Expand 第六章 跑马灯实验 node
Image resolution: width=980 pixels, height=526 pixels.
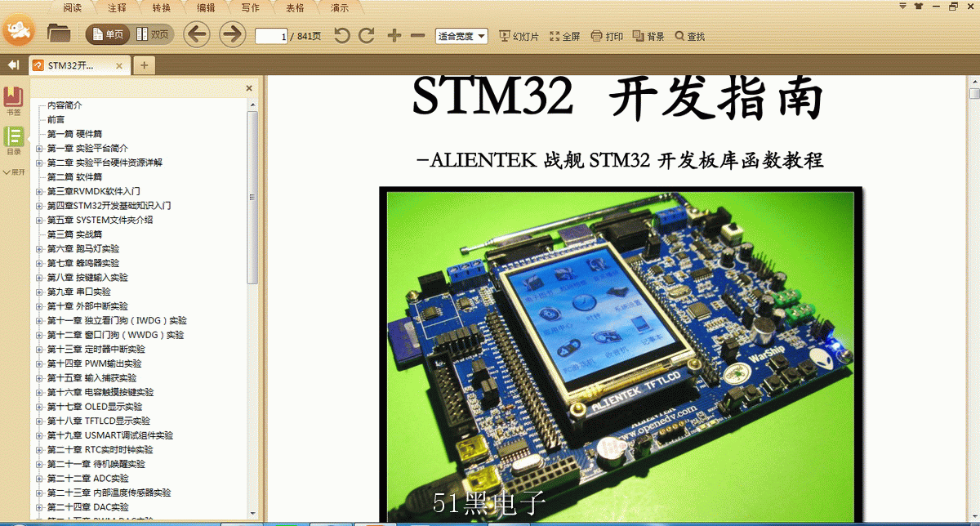(39, 249)
